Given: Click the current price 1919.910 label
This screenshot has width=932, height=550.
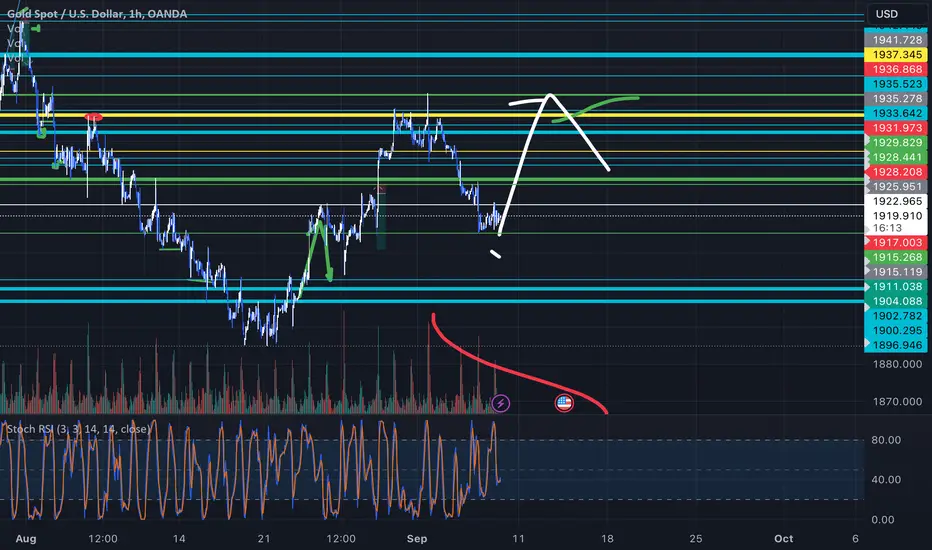Looking at the screenshot, I should click(x=896, y=216).
